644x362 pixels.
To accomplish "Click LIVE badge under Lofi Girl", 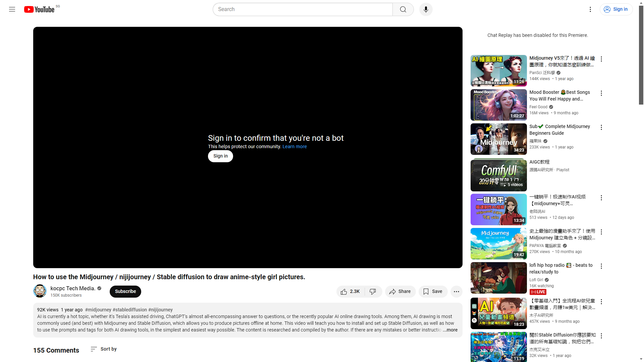I will (x=538, y=292).
